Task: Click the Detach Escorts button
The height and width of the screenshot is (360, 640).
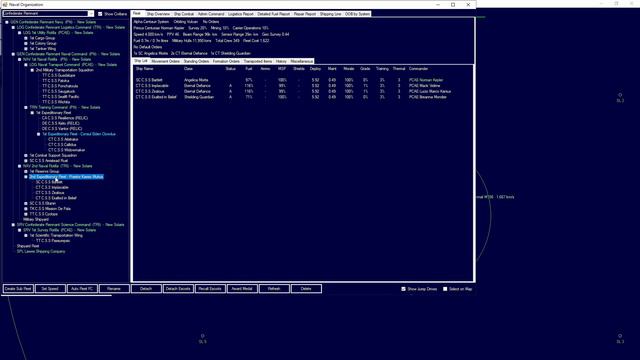Action: click(x=178, y=289)
